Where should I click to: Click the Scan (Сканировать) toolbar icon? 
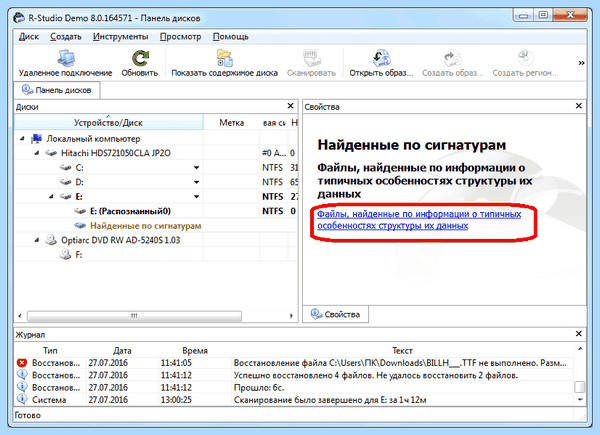(x=311, y=58)
